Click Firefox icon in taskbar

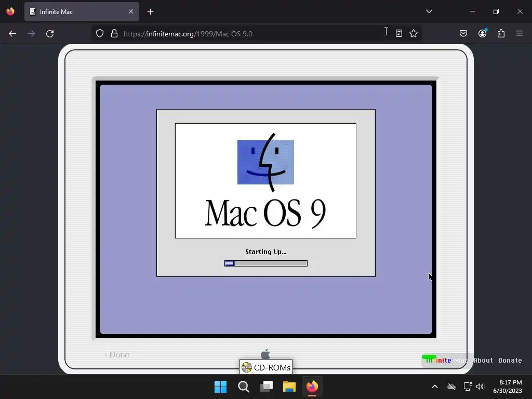pos(312,387)
